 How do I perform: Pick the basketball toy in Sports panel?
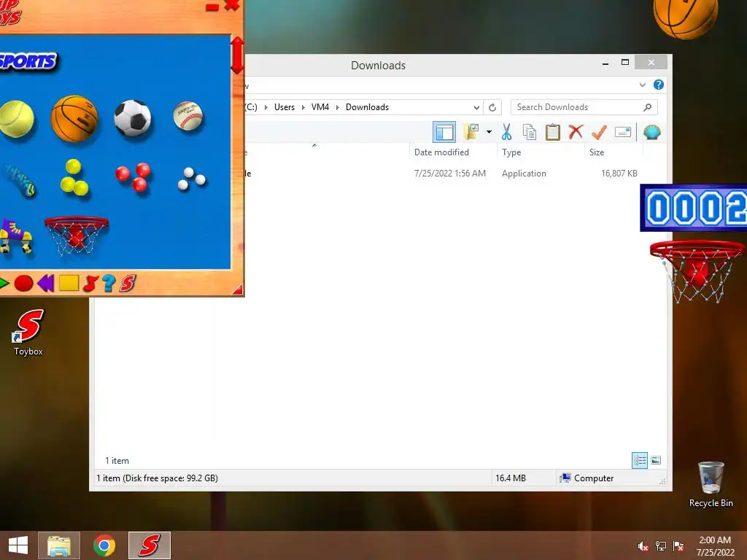click(x=74, y=119)
